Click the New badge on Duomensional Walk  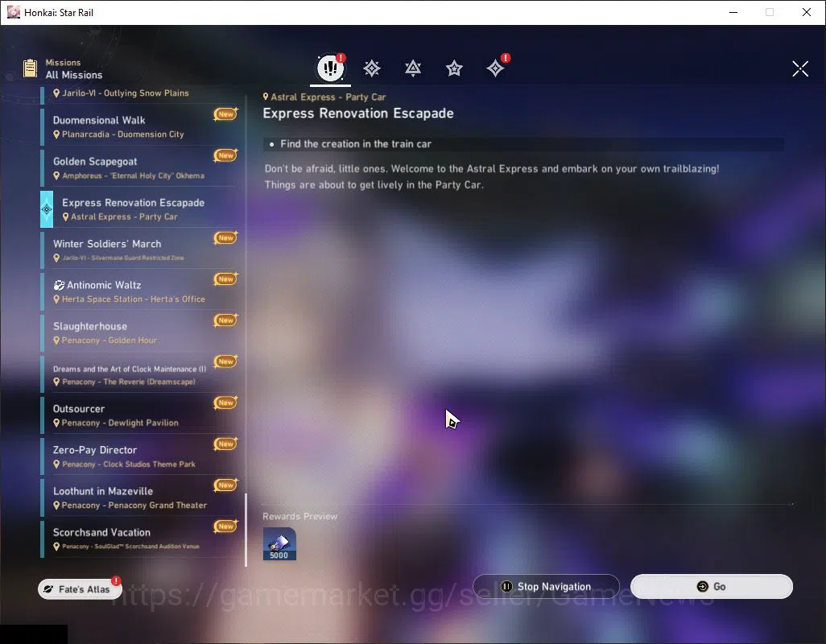coord(226,114)
